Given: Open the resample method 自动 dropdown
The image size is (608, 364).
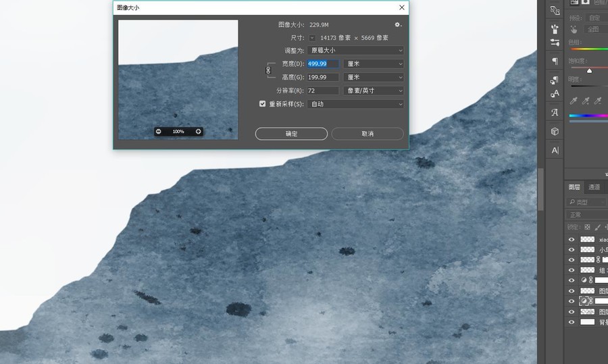Looking at the screenshot, I should (355, 104).
